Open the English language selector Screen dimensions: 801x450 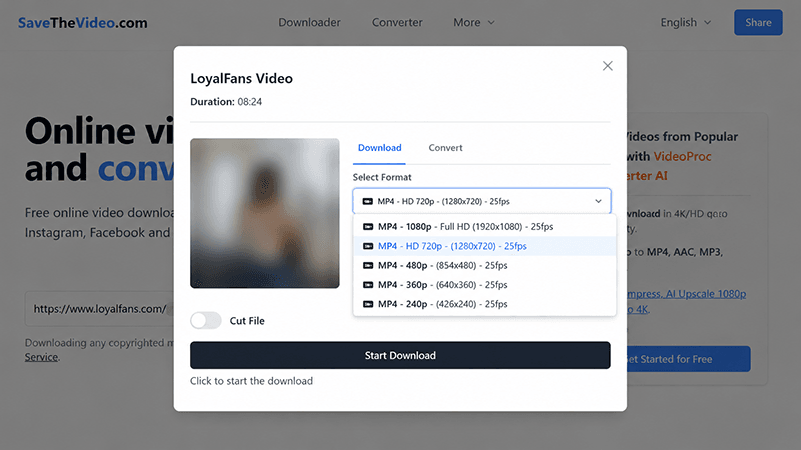(686, 22)
